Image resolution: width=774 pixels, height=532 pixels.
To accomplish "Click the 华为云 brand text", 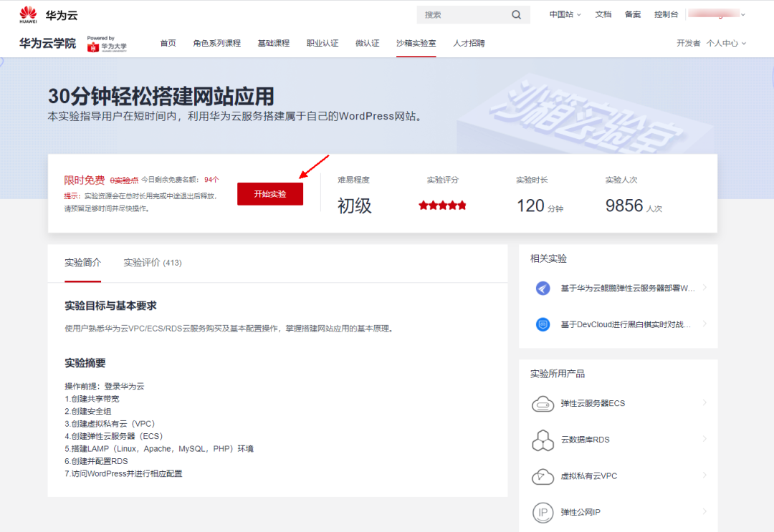I will click(62, 15).
